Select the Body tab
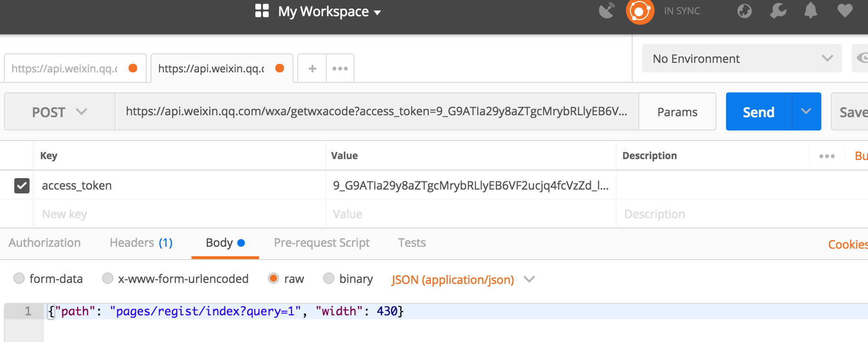 (x=225, y=243)
